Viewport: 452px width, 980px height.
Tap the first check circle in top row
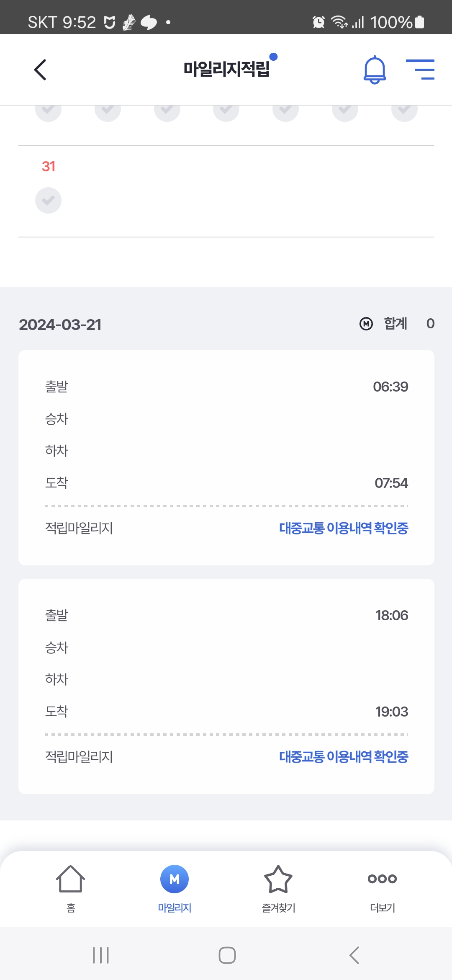49,111
